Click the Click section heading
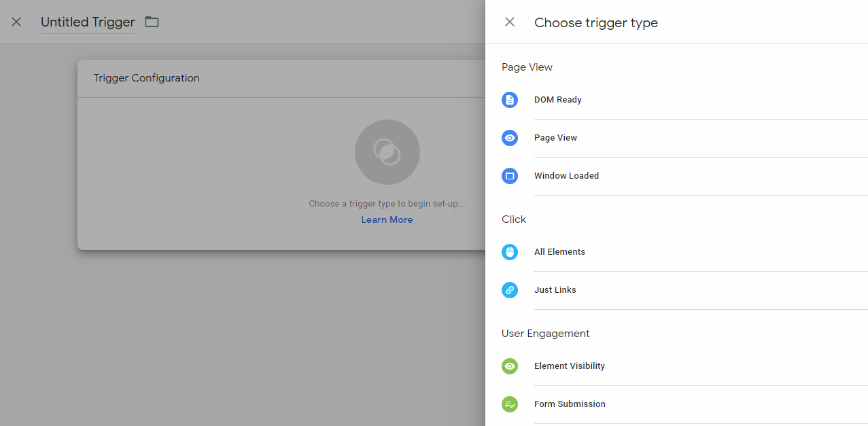868x426 pixels. point(514,219)
